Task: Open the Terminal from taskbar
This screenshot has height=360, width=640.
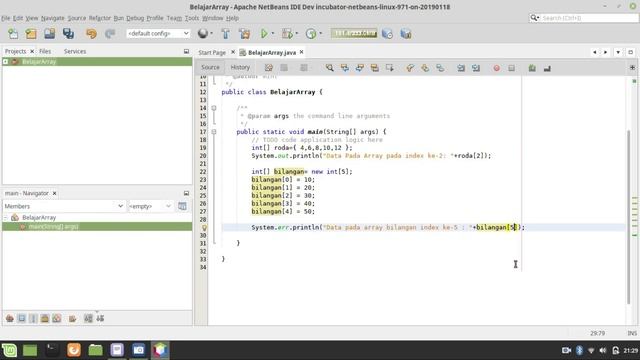Action: pos(51,350)
